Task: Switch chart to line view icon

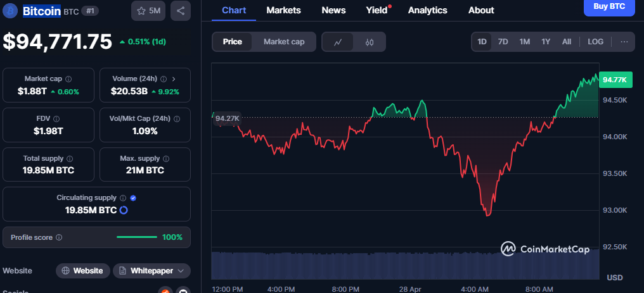Action: [338, 42]
